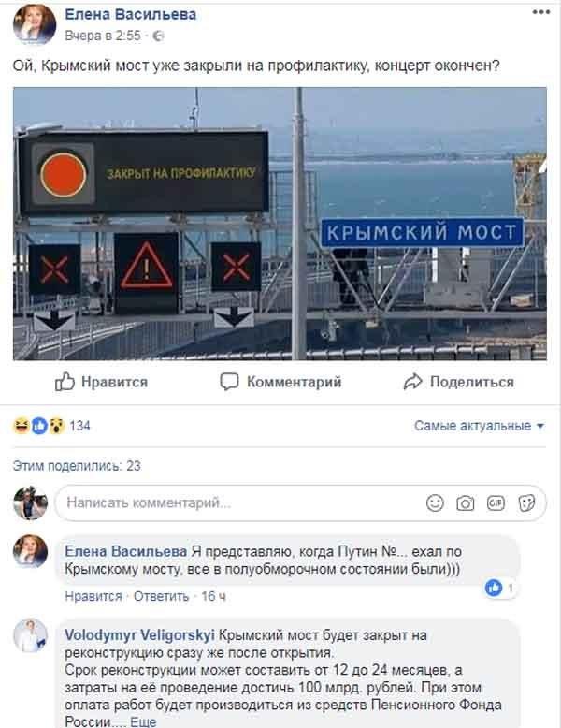Screen dimensions: 561x728
Task: Expand the comment with Еще link
Action: coord(143,722)
